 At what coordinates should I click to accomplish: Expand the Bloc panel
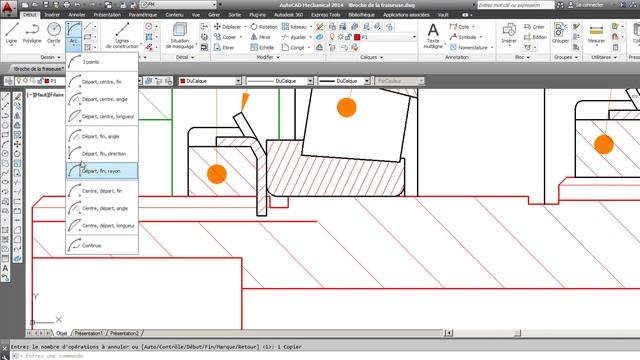point(522,58)
